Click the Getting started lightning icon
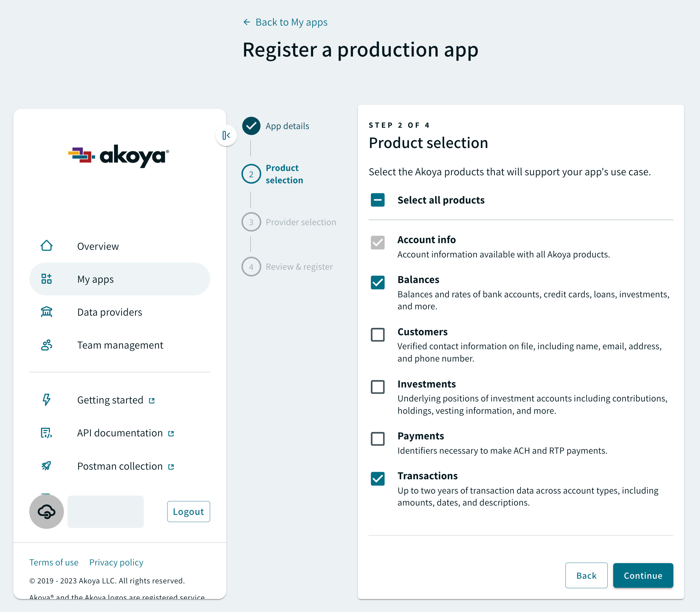Screen dimensions: 700x612 [47, 399]
